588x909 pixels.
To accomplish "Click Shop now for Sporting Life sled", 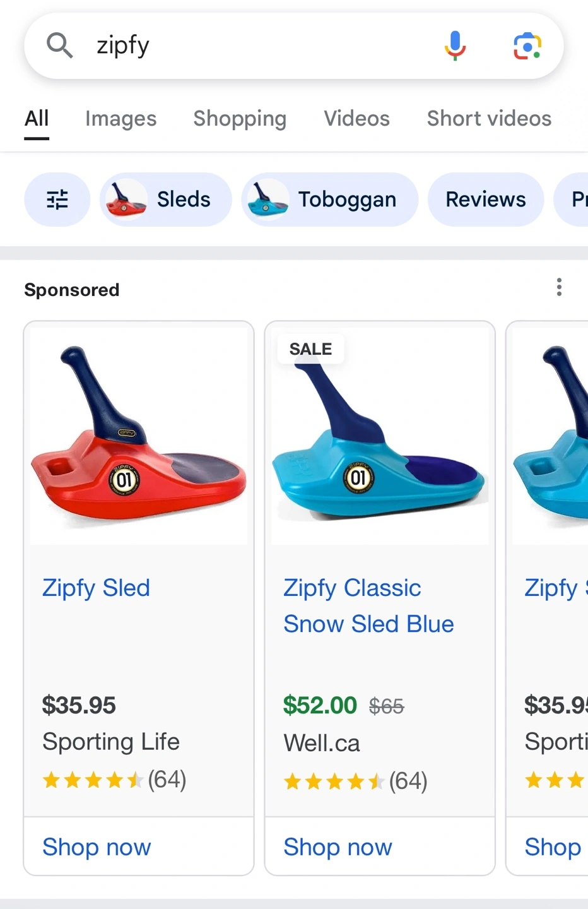I will pyautogui.click(x=97, y=847).
